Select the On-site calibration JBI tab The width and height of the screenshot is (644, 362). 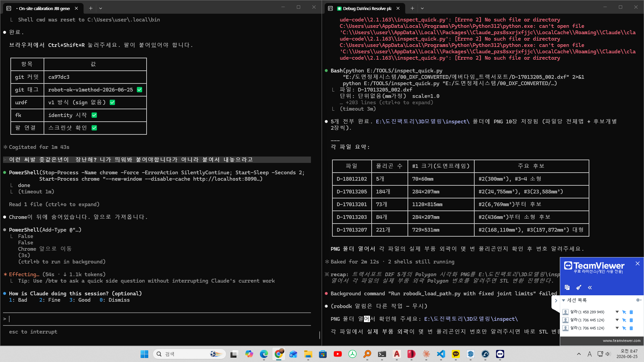click(x=43, y=8)
